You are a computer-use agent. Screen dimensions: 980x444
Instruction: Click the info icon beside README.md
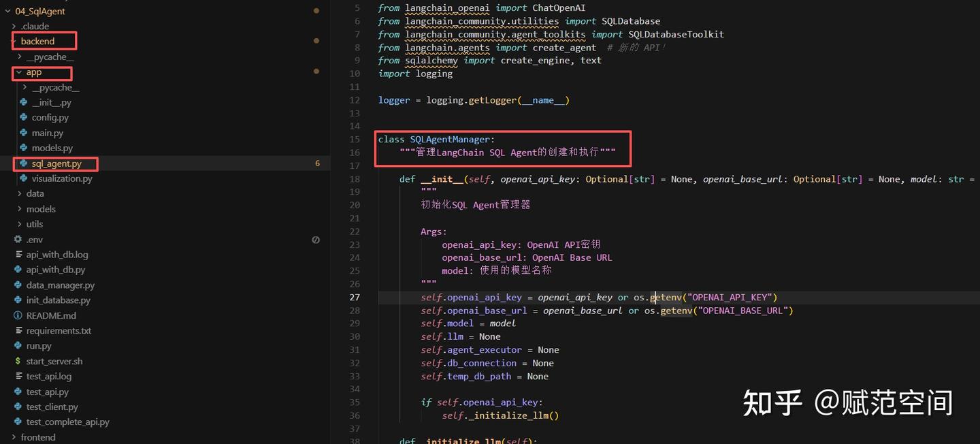click(17, 315)
